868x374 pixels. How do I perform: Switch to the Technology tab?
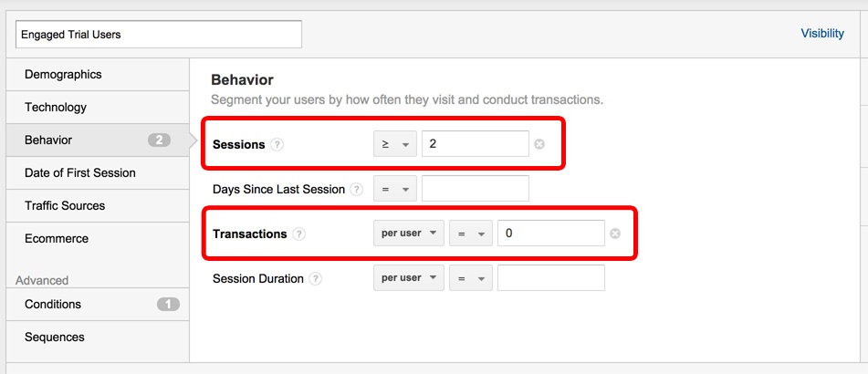pos(56,107)
